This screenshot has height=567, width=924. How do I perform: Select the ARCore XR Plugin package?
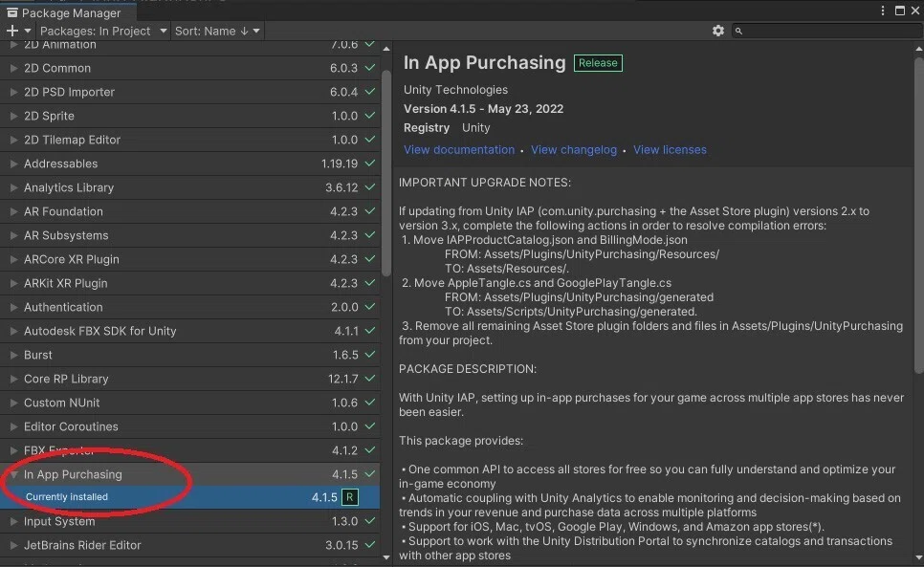[189, 259]
